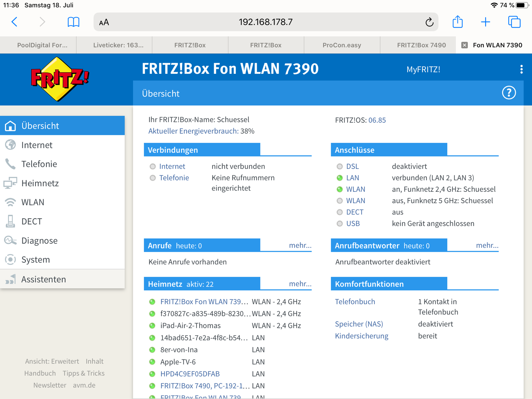Open DECT link under Anschlüsse

(x=355, y=212)
